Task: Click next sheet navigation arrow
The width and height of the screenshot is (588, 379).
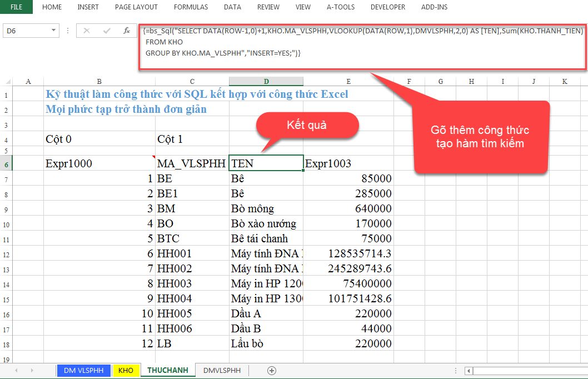Action: pos(32,370)
